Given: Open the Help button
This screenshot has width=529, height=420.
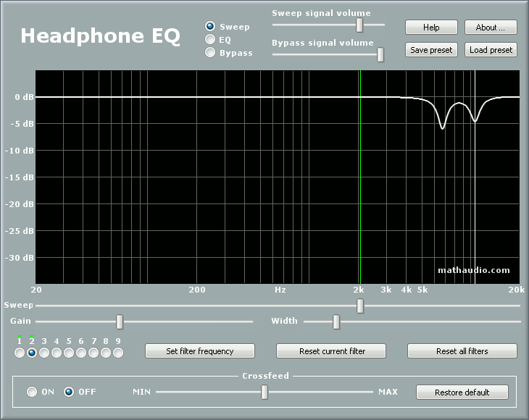Looking at the screenshot, I should pyautogui.click(x=431, y=28).
